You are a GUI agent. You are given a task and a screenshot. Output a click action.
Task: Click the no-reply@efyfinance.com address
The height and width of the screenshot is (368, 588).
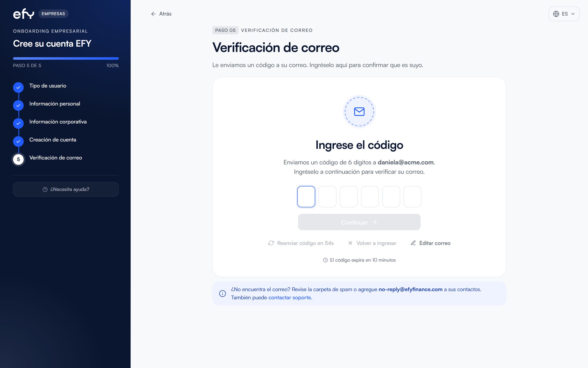tap(411, 289)
